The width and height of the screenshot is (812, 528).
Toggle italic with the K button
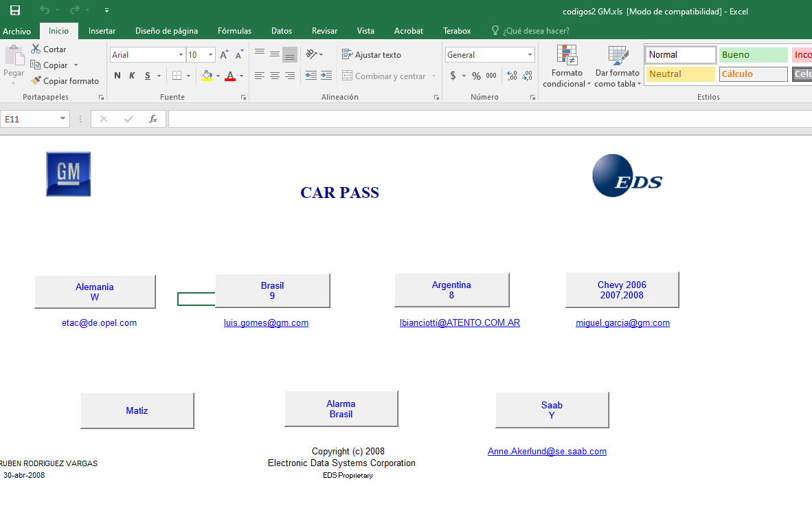[x=132, y=76]
